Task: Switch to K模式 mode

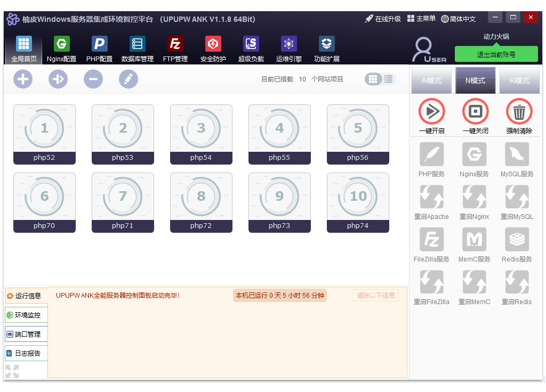Action: [519, 80]
